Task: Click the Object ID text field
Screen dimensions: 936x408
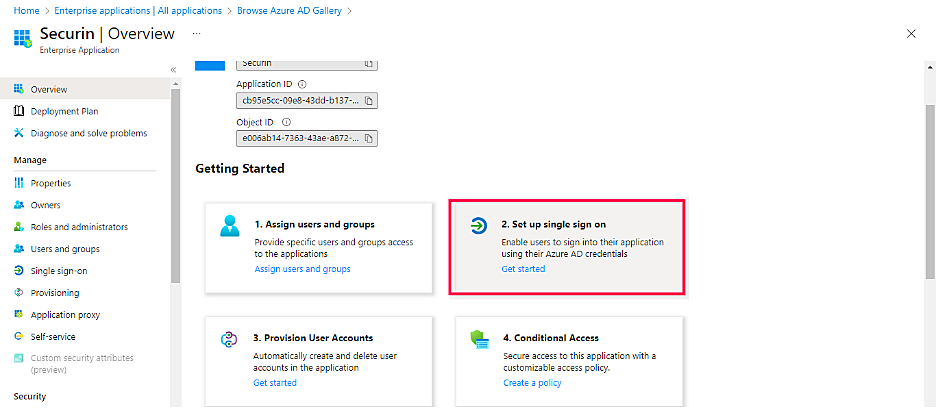Action: click(x=307, y=139)
